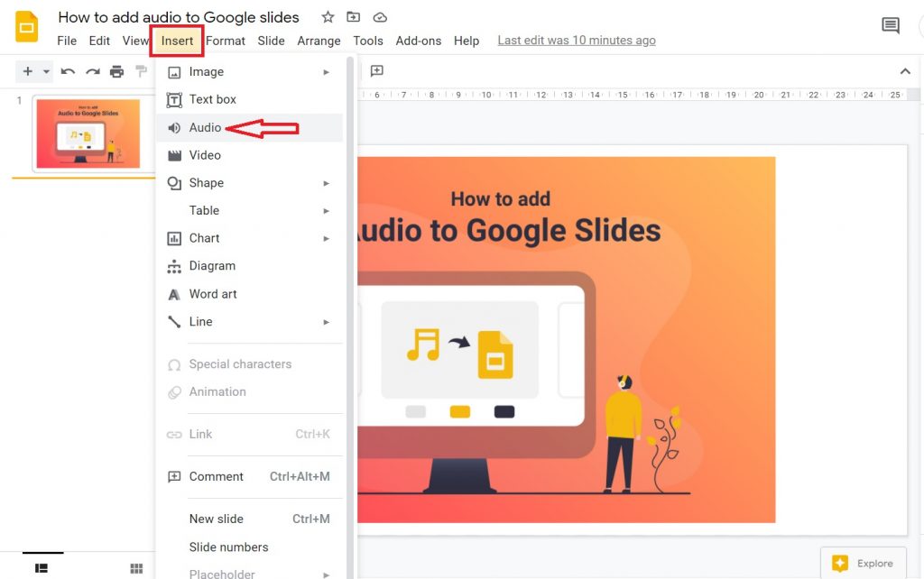Collapse the toolbar with the chevron

click(x=905, y=70)
